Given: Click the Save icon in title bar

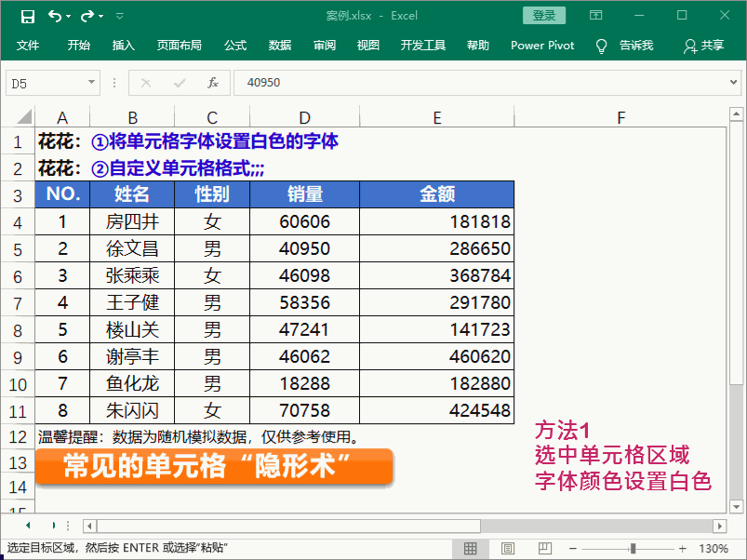Looking at the screenshot, I should [28, 17].
